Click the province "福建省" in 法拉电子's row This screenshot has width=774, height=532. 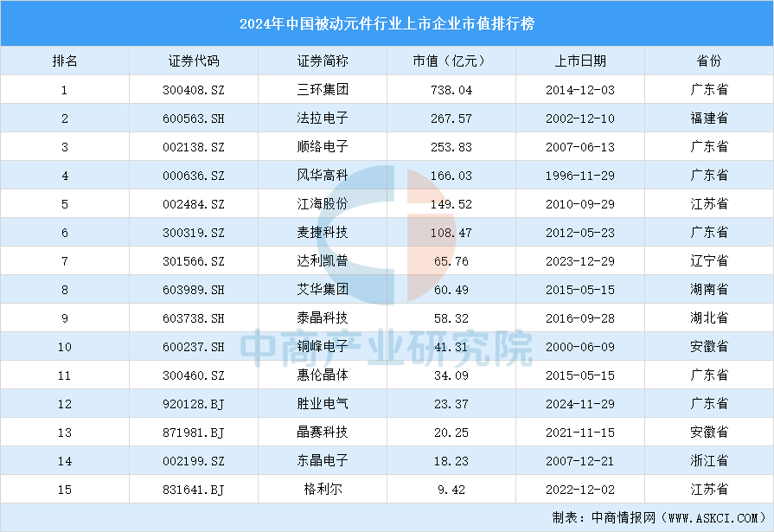pos(709,118)
